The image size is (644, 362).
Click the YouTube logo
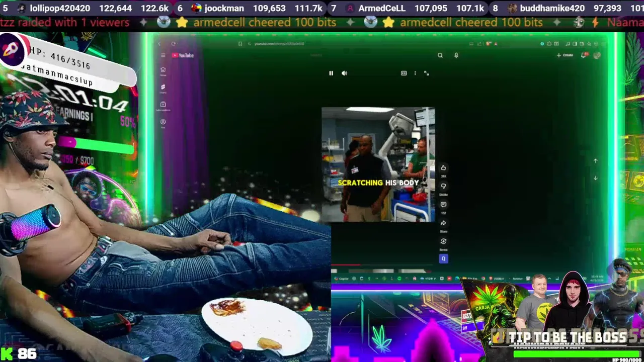click(x=183, y=55)
